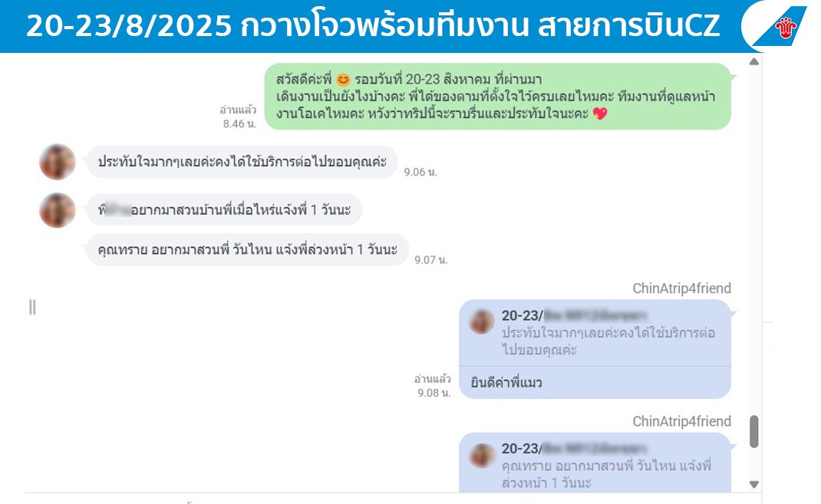The width and height of the screenshot is (821, 504).
Task: Click the green outgoing greeting message bubble
Action: tap(497, 97)
